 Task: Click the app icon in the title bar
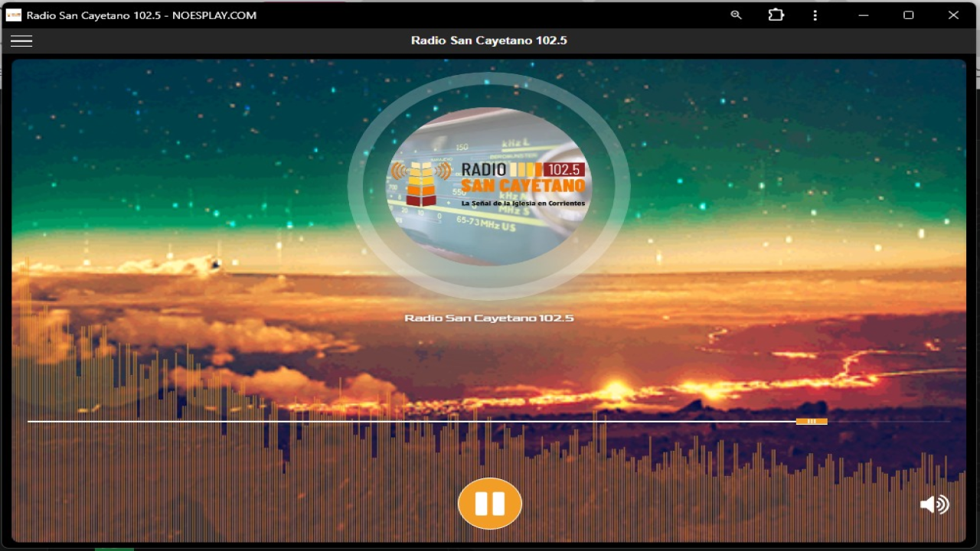(13, 15)
